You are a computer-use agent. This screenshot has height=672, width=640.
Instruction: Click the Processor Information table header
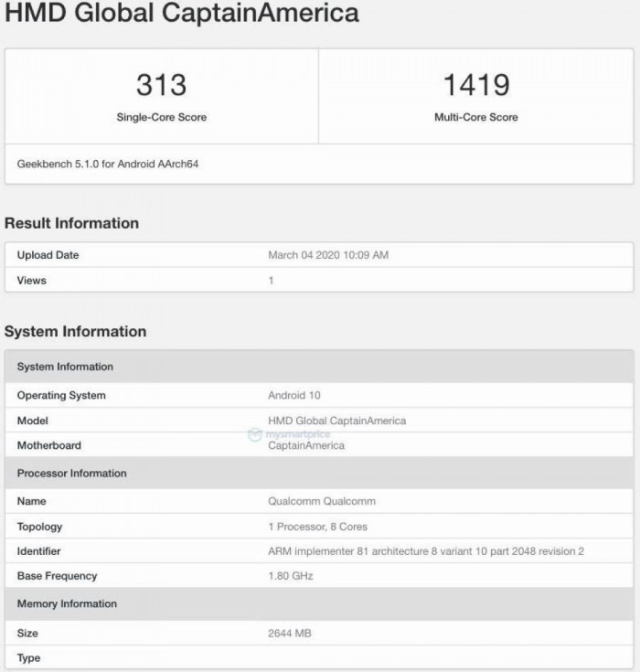click(x=71, y=474)
